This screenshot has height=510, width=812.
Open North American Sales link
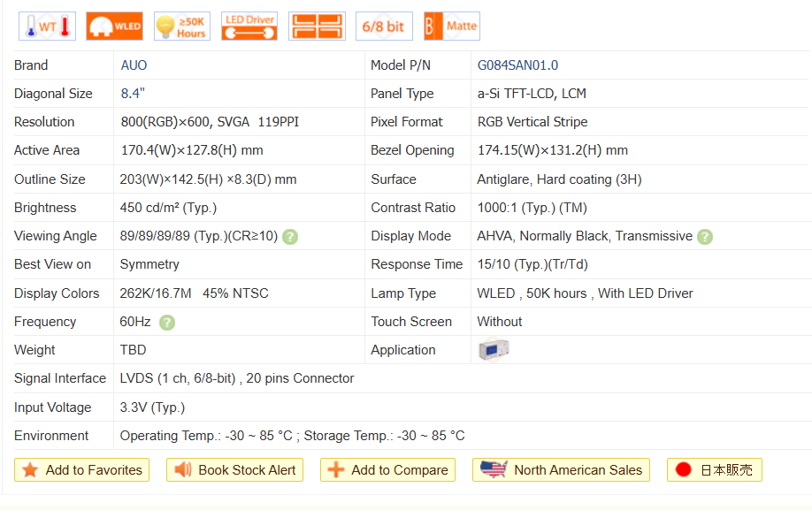coord(562,470)
